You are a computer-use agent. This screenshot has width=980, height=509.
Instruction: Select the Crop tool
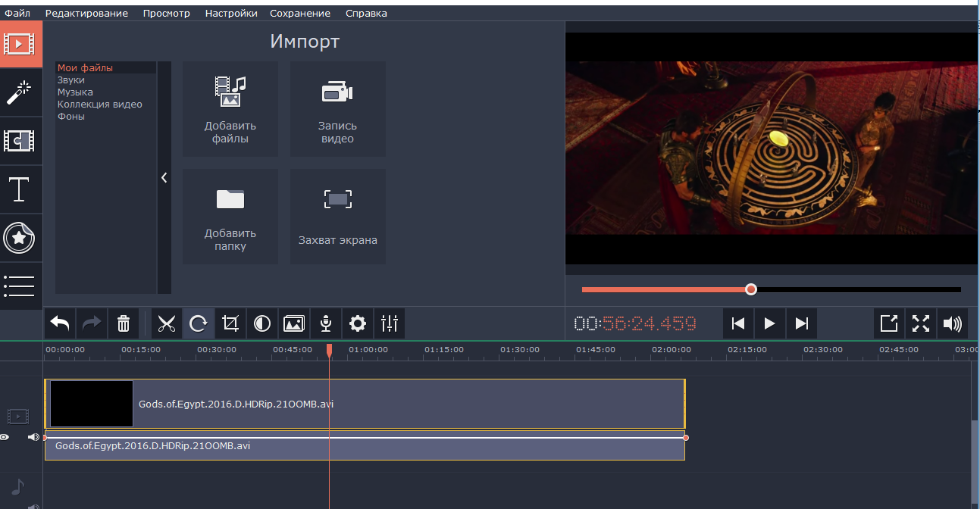pyautogui.click(x=230, y=324)
